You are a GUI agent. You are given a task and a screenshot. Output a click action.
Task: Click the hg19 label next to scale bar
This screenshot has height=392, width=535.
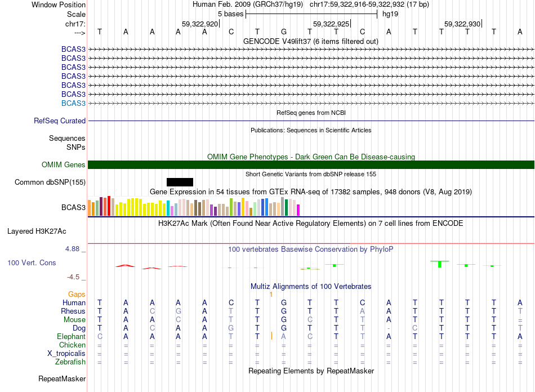(390, 14)
